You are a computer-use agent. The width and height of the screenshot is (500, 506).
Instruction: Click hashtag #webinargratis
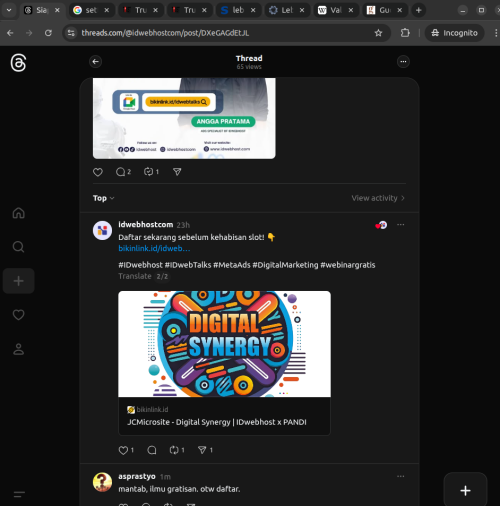(x=348, y=265)
